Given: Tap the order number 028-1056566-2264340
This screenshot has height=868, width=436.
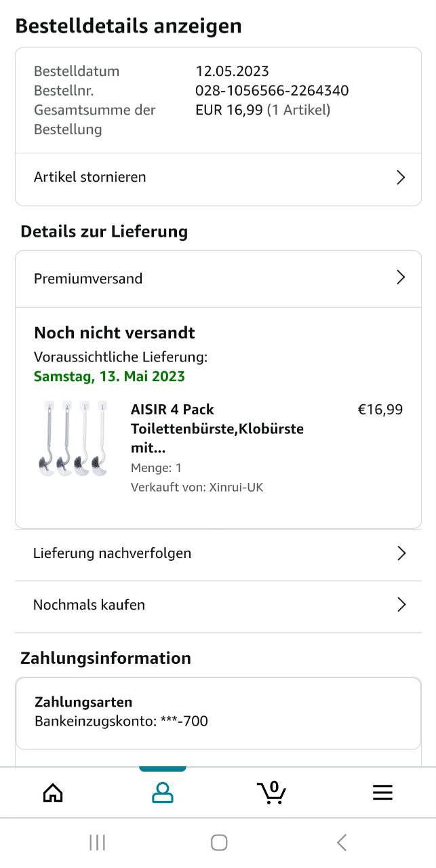Looking at the screenshot, I should 272,91.
